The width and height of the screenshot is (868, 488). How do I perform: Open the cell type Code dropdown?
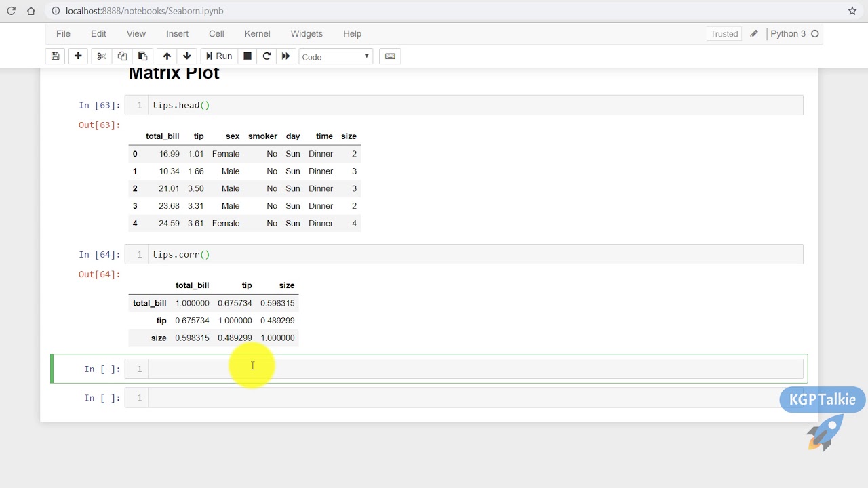[x=336, y=57]
